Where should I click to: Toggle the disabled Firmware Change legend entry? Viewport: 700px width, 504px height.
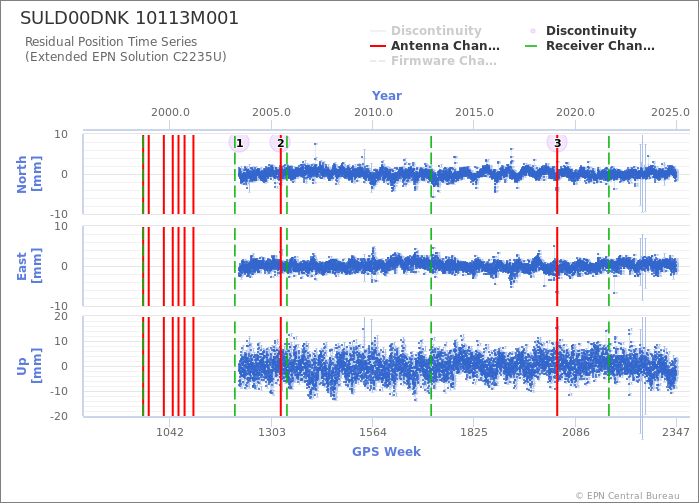pos(433,61)
